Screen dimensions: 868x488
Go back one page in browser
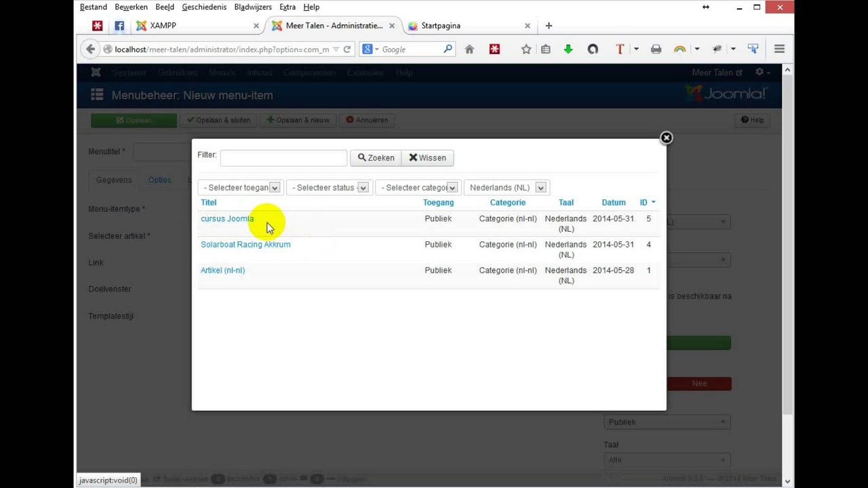[90, 49]
